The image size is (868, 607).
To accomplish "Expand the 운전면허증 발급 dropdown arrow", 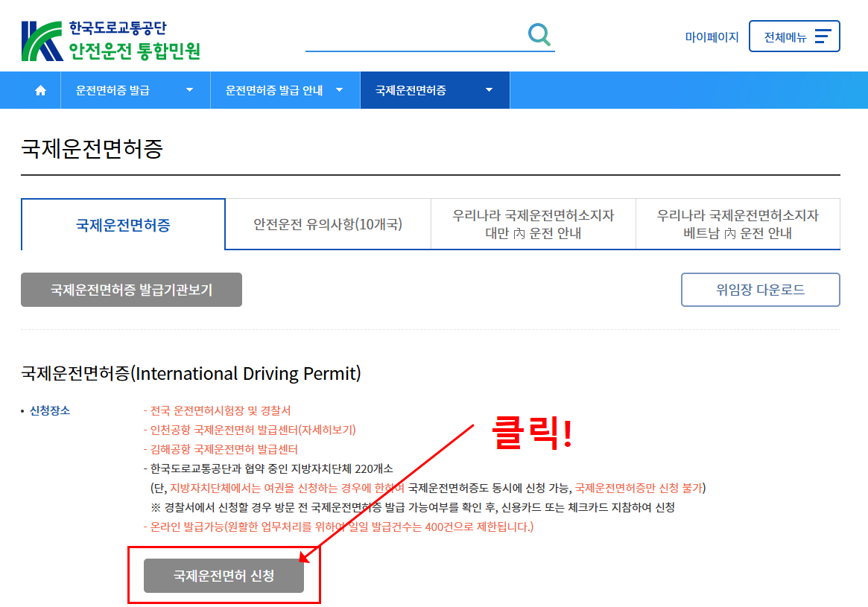I will (189, 90).
